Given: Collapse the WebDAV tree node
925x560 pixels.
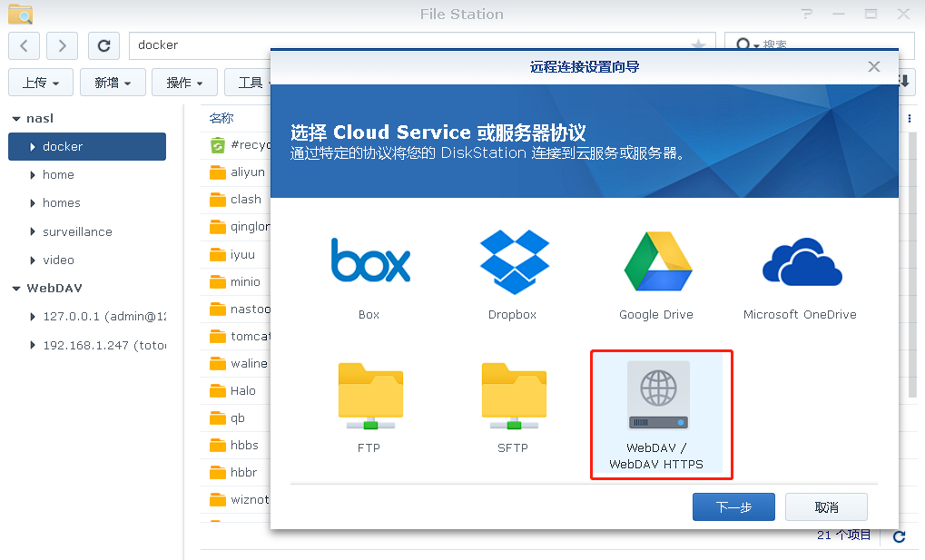Looking at the screenshot, I should click(x=16, y=289).
